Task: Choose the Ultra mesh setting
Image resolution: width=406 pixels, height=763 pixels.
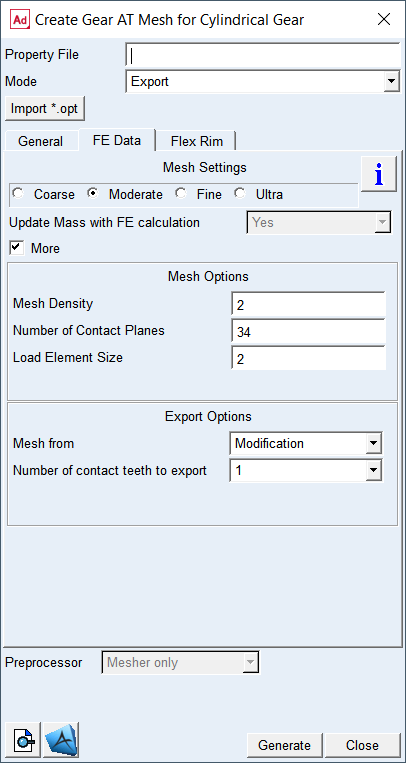Action: (240, 194)
